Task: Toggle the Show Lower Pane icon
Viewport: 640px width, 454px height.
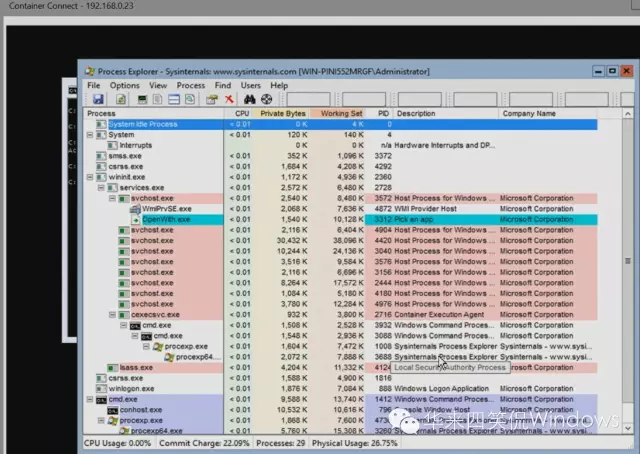Action: [174, 99]
